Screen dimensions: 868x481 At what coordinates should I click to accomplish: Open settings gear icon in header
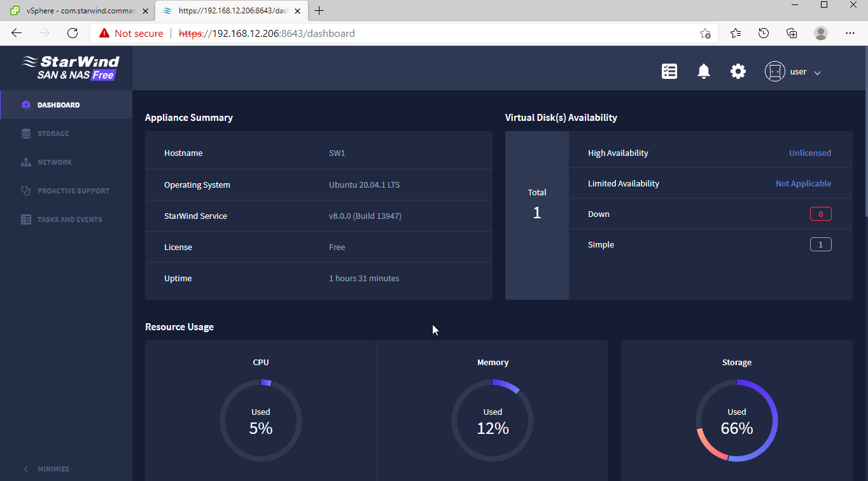point(738,71)
